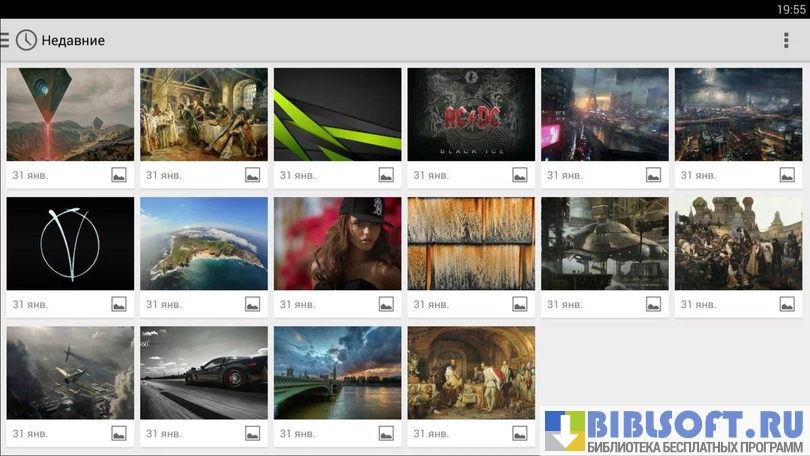Viewport: 810px width, 456px height.
Task: Open the BIBLSOFT.RU watermark link
Action: (676, 431)
